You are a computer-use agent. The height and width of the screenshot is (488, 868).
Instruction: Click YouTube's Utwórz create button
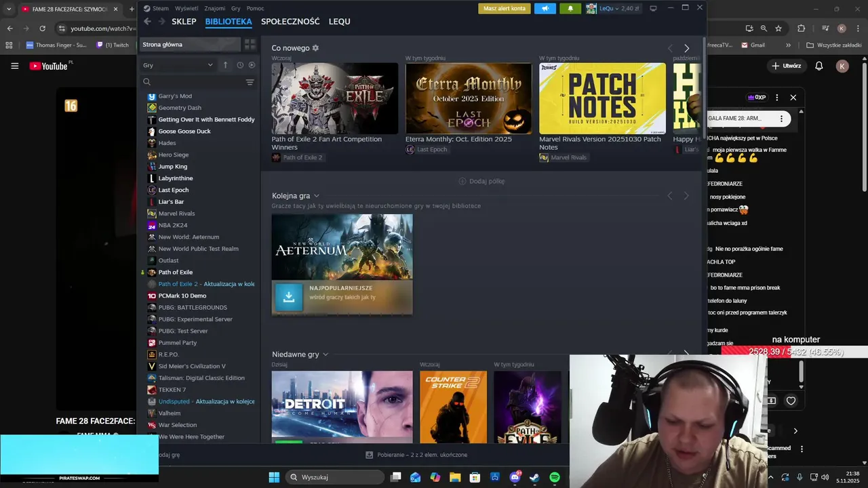coord(787,66)
